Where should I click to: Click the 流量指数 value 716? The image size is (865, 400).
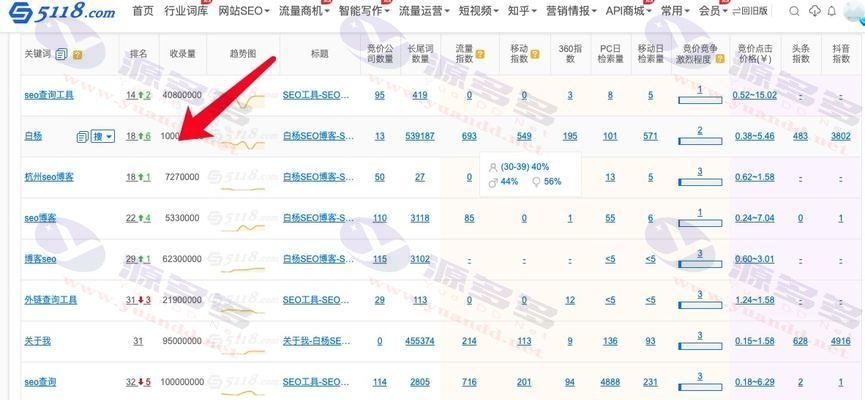click(469, 382)
